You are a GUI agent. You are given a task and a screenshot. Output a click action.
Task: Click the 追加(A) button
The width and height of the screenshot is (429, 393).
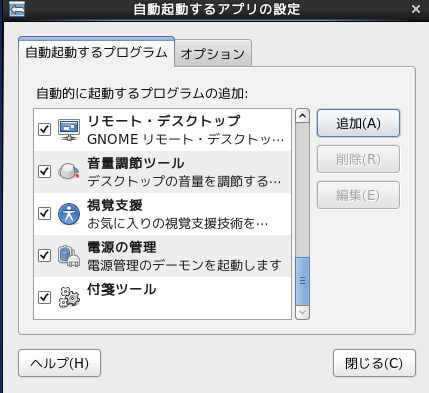coord(358,123)
